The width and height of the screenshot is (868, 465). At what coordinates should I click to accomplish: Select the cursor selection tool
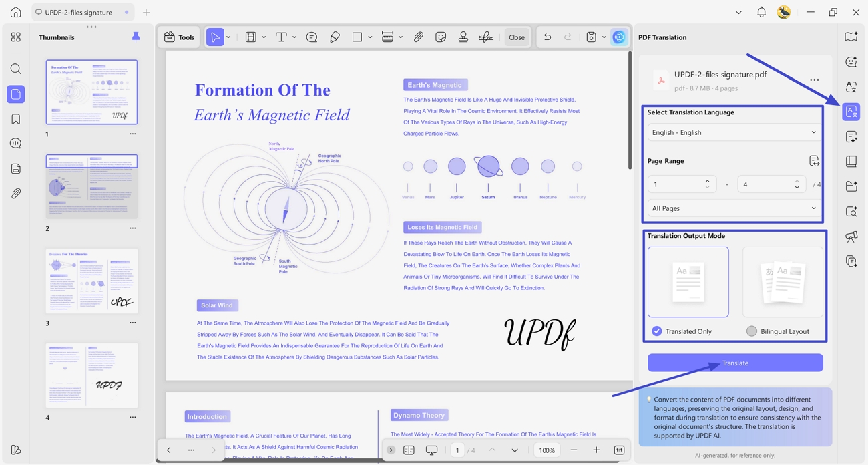215,37
